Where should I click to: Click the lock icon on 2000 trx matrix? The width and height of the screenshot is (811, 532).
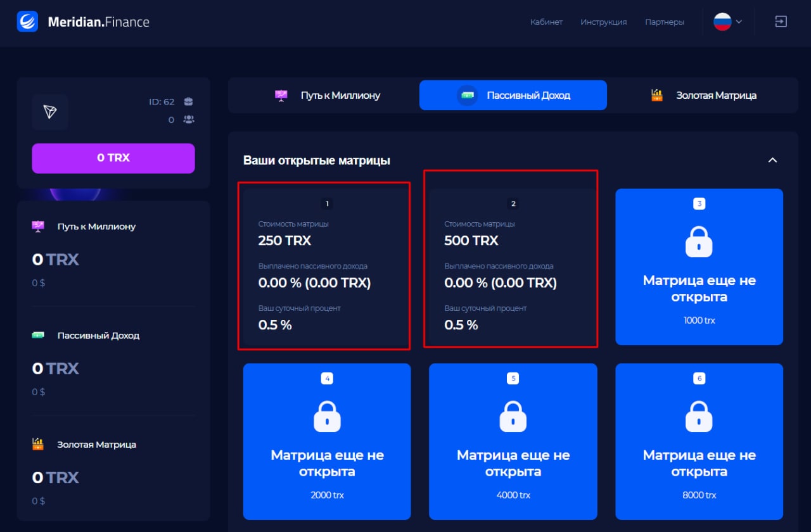pos(327,417)
